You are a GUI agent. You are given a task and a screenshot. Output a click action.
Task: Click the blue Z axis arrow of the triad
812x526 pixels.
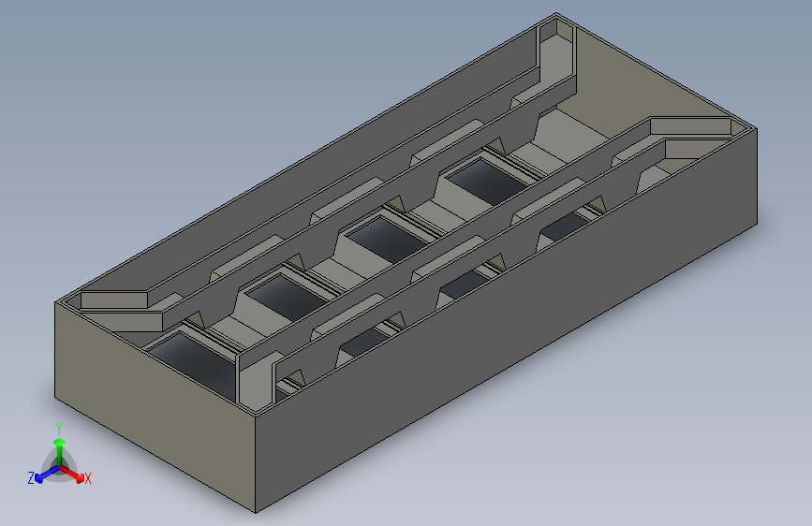[x=47, y=474]
